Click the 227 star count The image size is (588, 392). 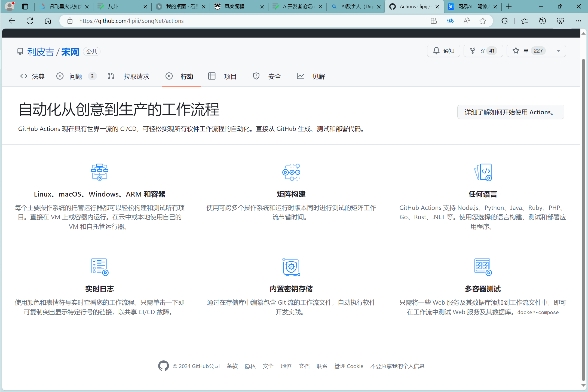click(x=538, y=51)
